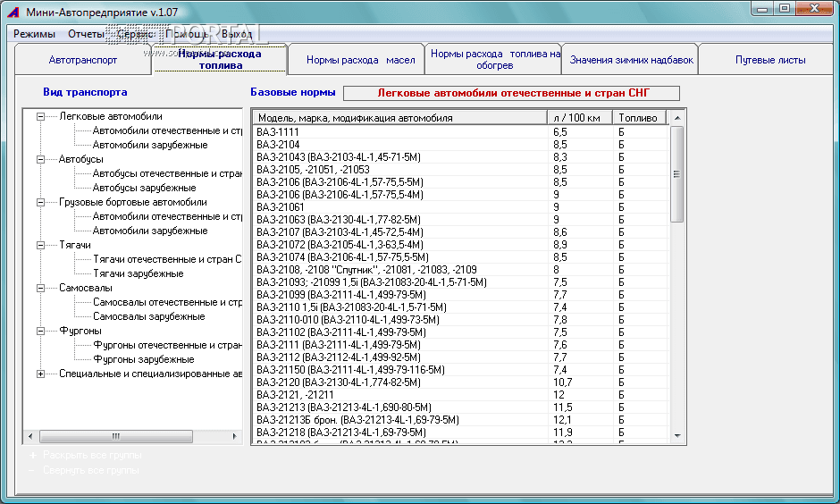Switch to the Автотранспорт tab
The image size is (840, 504).
click(x=82, y=60)
